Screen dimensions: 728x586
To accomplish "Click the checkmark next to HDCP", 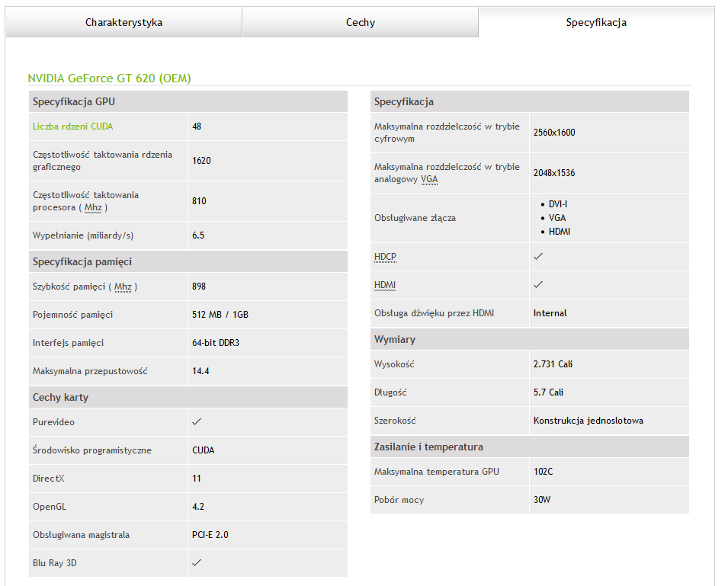I will [538, 257].
